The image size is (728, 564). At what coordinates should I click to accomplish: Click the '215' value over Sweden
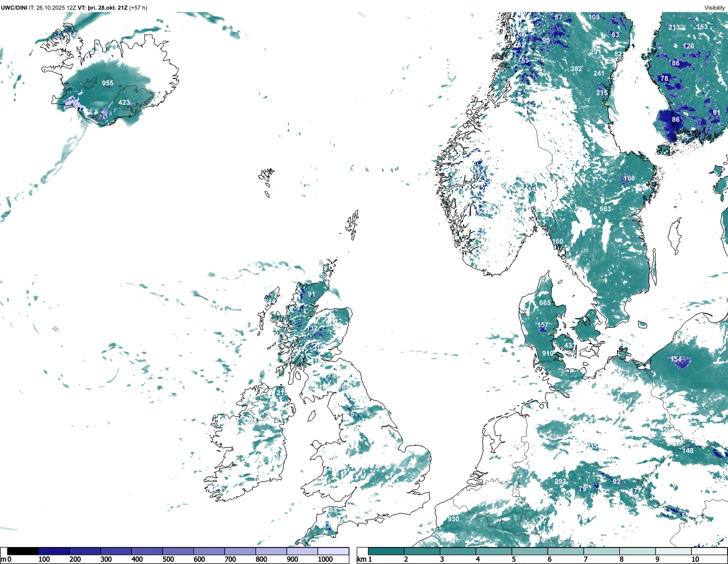(x=602, y=93)
